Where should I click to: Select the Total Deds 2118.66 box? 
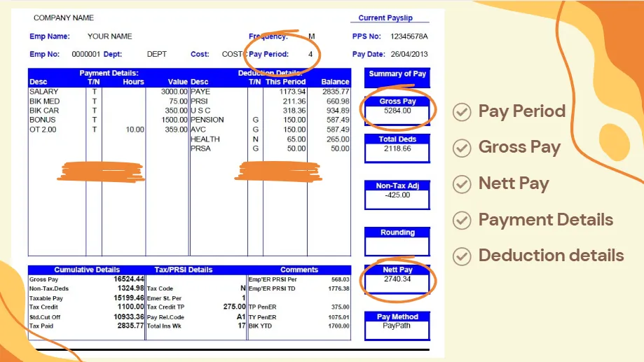click(397, 148)
